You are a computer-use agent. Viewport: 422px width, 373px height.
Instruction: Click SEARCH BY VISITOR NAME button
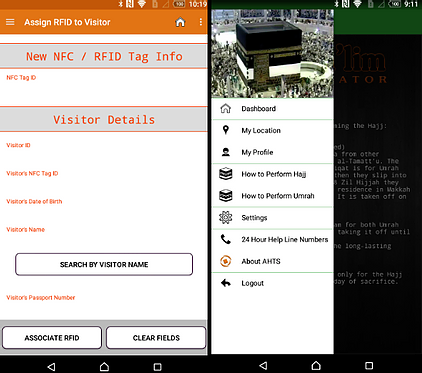104,264
